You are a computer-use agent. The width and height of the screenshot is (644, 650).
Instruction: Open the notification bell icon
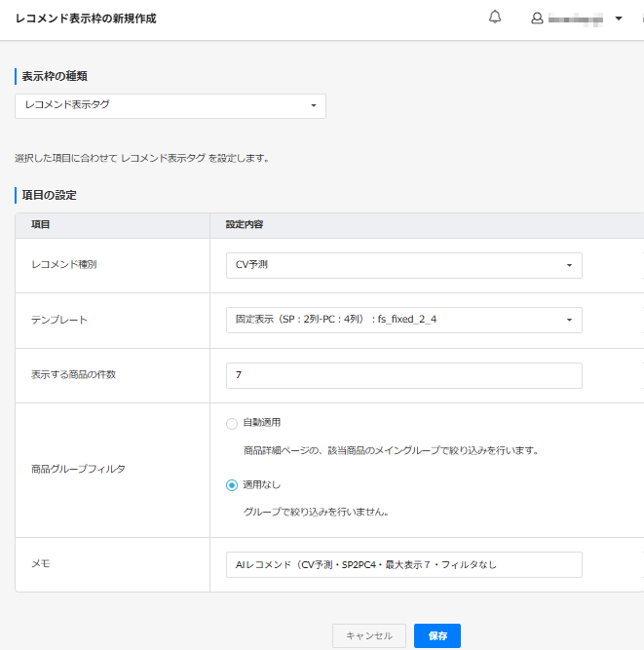(495, 18)
